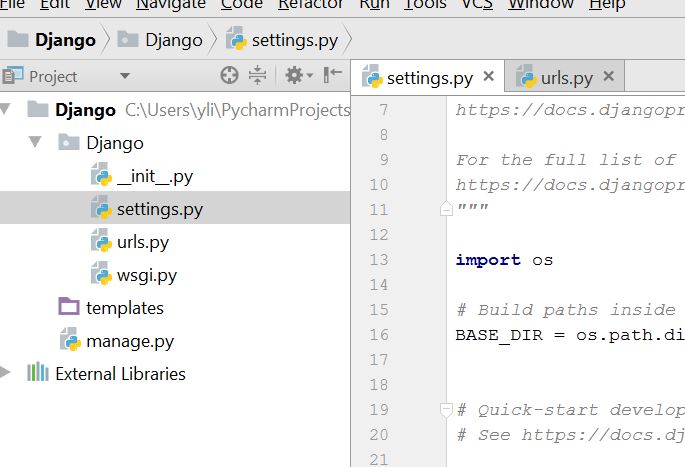685x467 pixels.
Task: Open the Project view dropdown arrow
Action: pyautogui.click(x=125, y=76)
